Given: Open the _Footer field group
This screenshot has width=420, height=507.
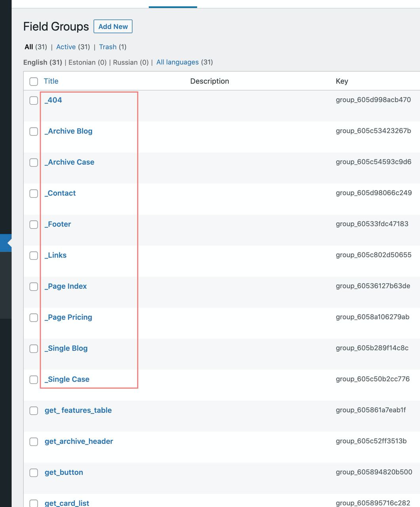Looking at the screenshot, I should tap(58, 224).
